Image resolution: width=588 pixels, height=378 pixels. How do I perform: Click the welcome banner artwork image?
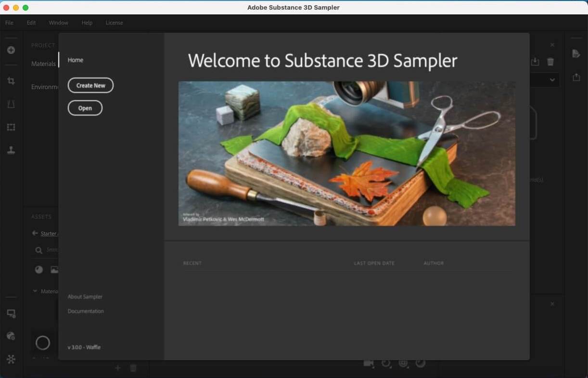(x=346, y=153)
